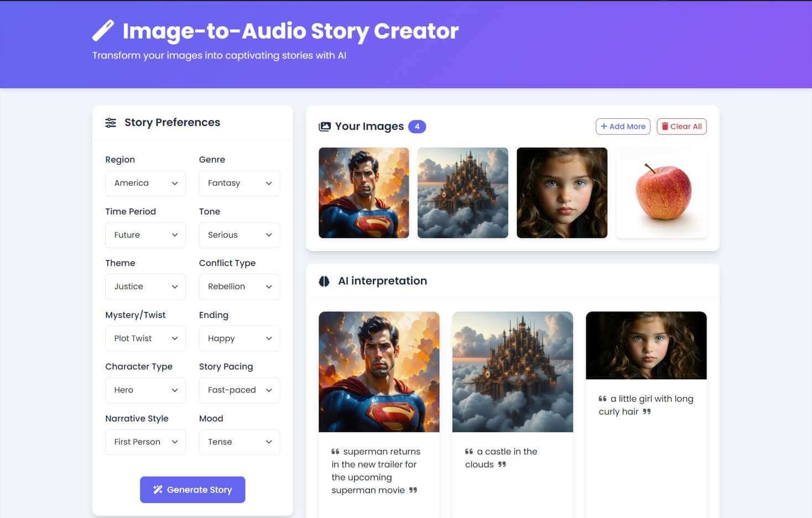Click the sliders icon next to Story Preferences

point(111,123)
